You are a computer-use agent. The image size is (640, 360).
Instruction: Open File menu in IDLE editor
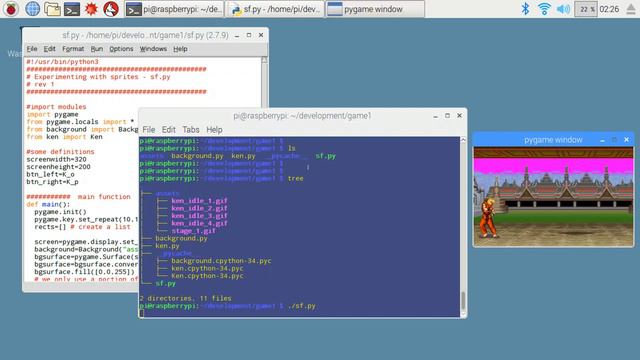click(32, 49)
